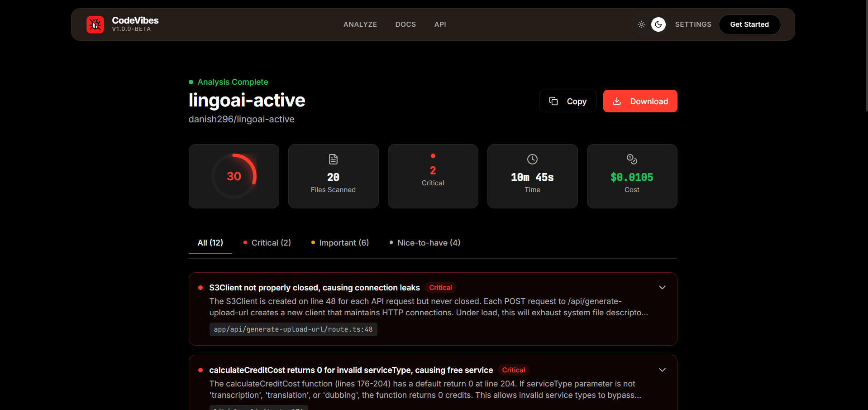Click the CodeVibes bug logo icon

click(x=95, y=24)
